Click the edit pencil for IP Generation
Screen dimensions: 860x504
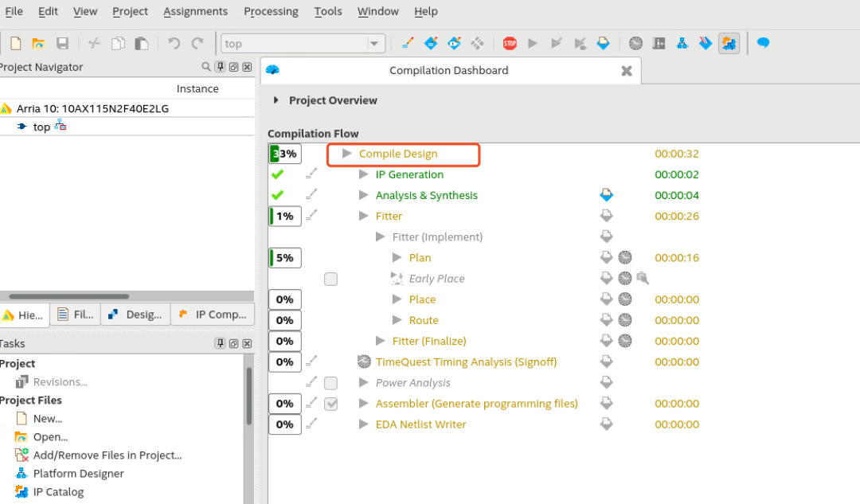coord(311,174)
